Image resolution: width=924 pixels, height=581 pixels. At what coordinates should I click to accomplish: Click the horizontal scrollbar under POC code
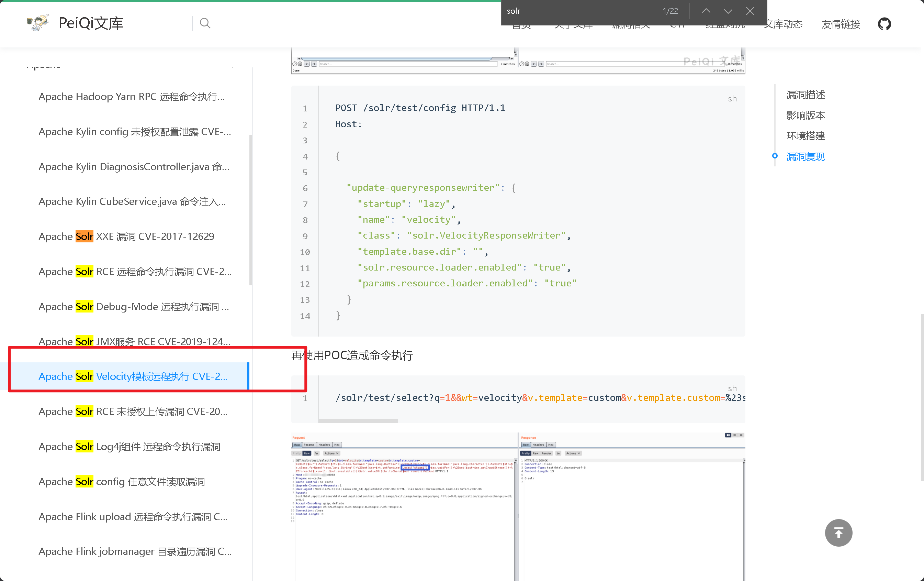pyautogui.click(x=358, y=421)
